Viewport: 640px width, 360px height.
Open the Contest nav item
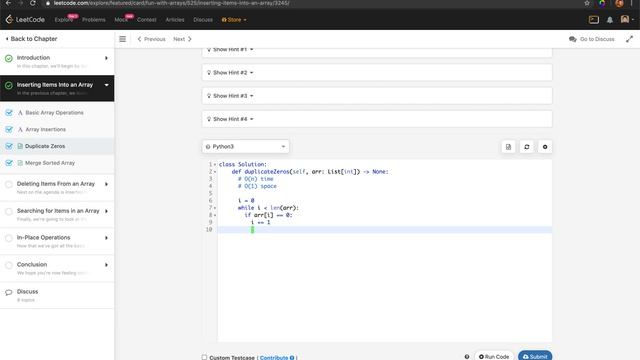(x=147, y=20)
